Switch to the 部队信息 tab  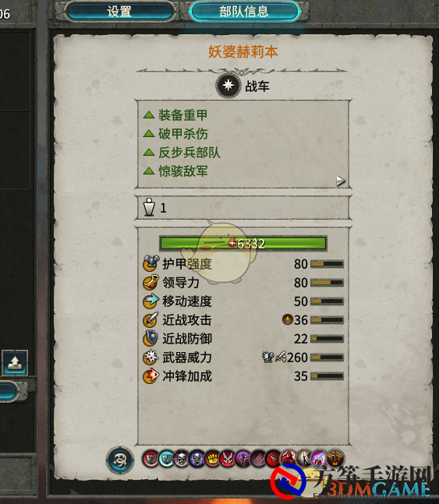[x=244, y=12]
